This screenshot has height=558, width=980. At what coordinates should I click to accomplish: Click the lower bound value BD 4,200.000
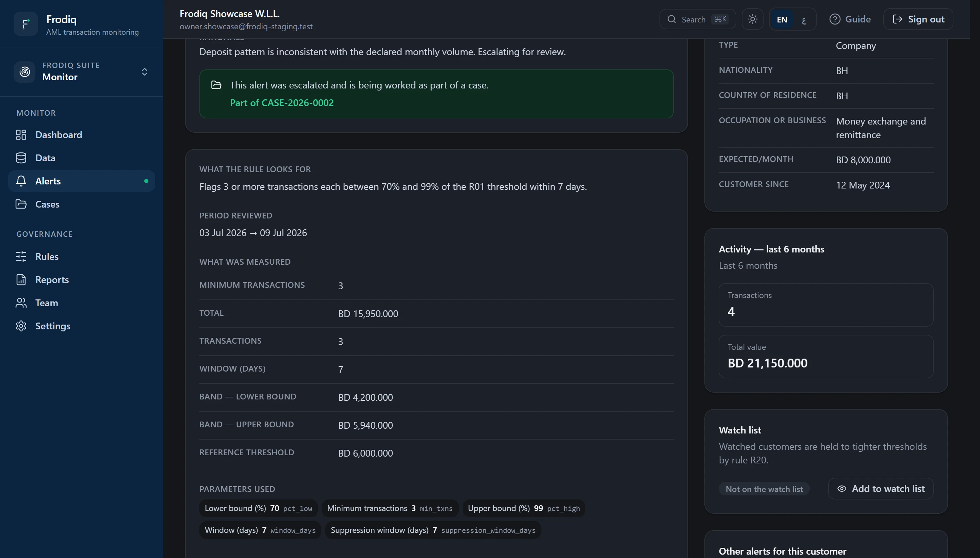point(365,397)
